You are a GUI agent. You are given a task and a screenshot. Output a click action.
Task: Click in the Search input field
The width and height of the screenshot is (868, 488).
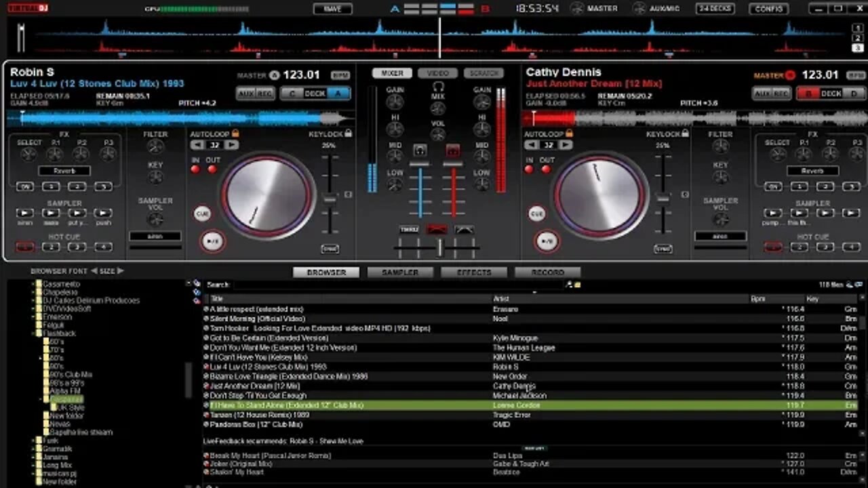point(400,285)
